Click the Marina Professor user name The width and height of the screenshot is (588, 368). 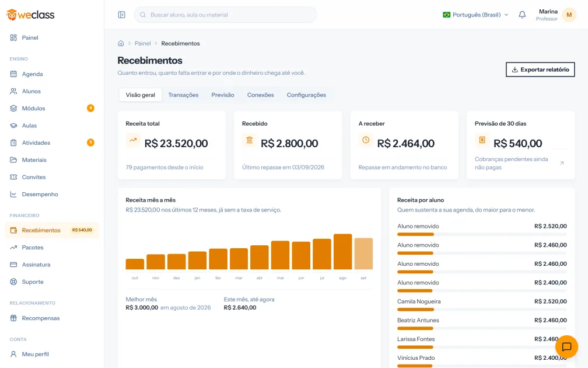pyautogui.click(x=547, y=15)
